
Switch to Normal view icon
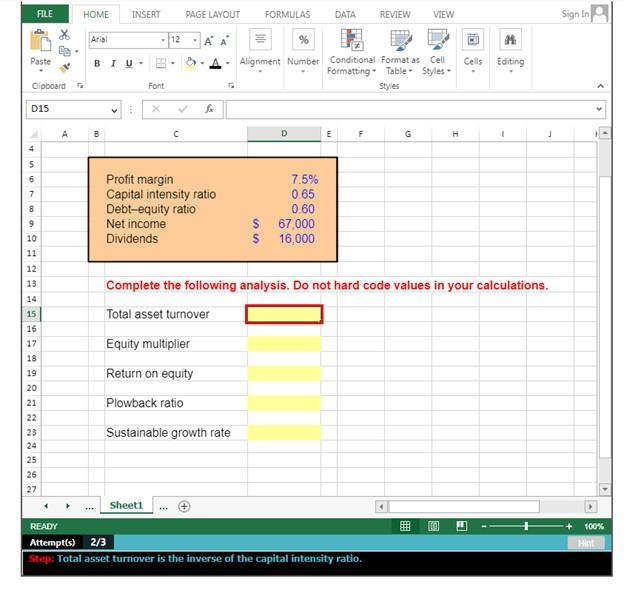pos(405,527)
